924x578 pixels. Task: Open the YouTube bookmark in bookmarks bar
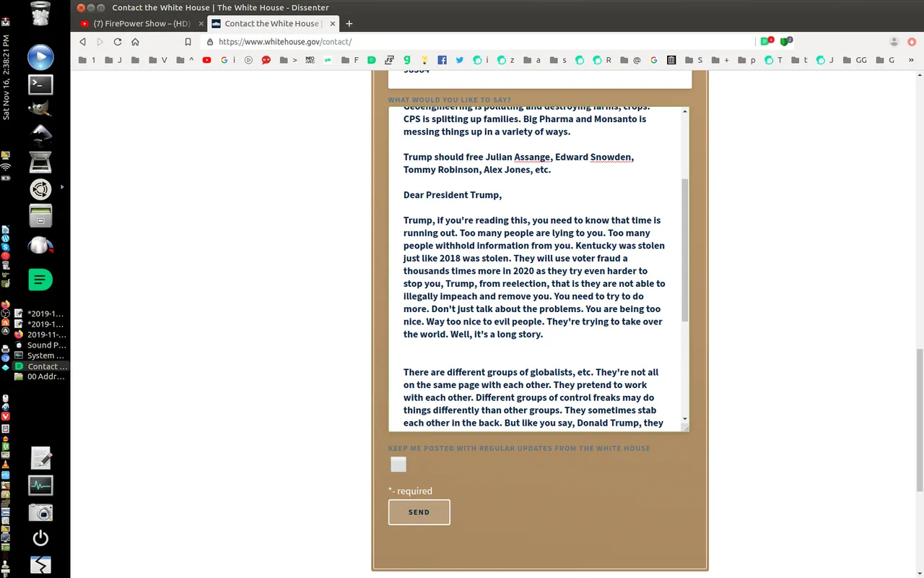pos(207,60)
